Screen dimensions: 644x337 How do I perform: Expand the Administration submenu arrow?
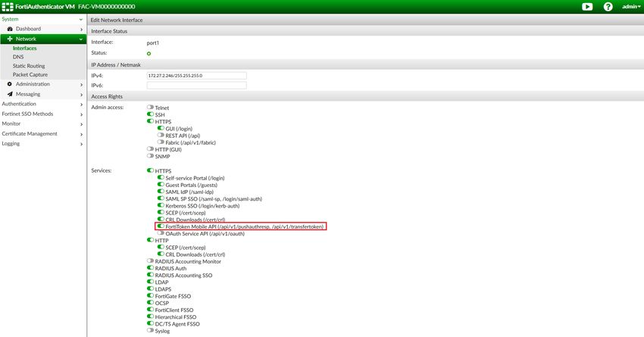pos(81,85)
